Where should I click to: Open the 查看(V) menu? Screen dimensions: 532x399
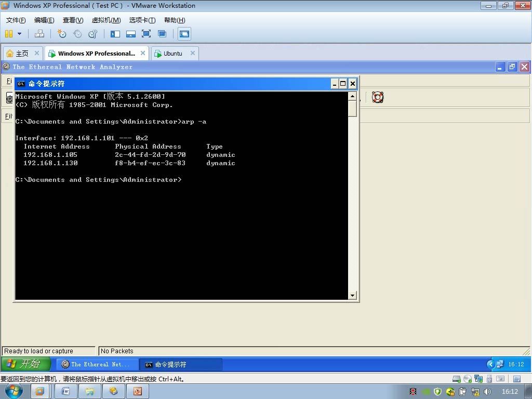pos(73,20)
